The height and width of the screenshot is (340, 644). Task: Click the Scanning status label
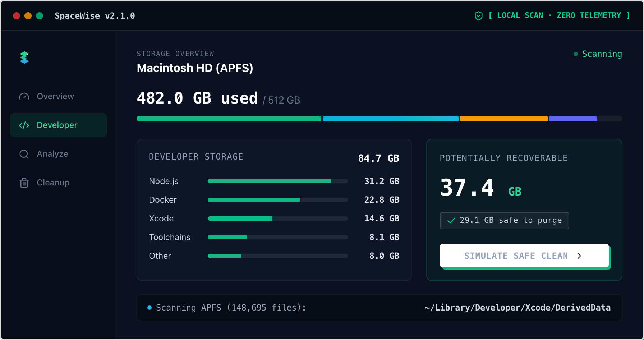click(x=602, y=54)
